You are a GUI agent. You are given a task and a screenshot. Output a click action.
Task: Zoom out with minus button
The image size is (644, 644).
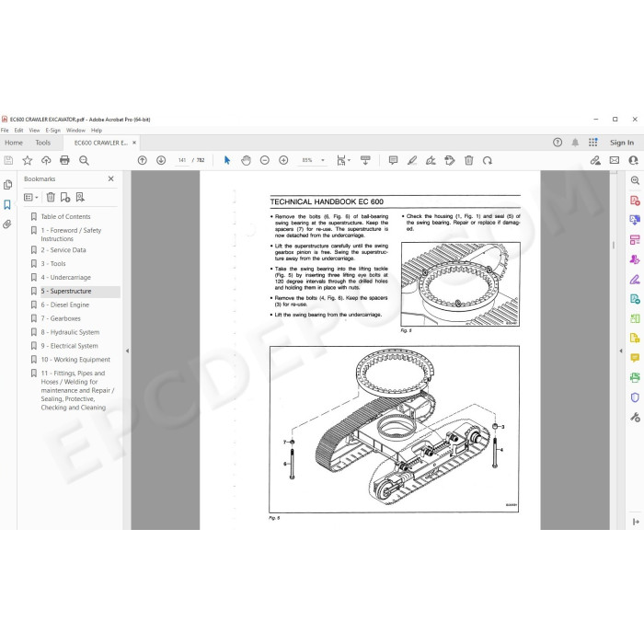[x=265, y=160]
